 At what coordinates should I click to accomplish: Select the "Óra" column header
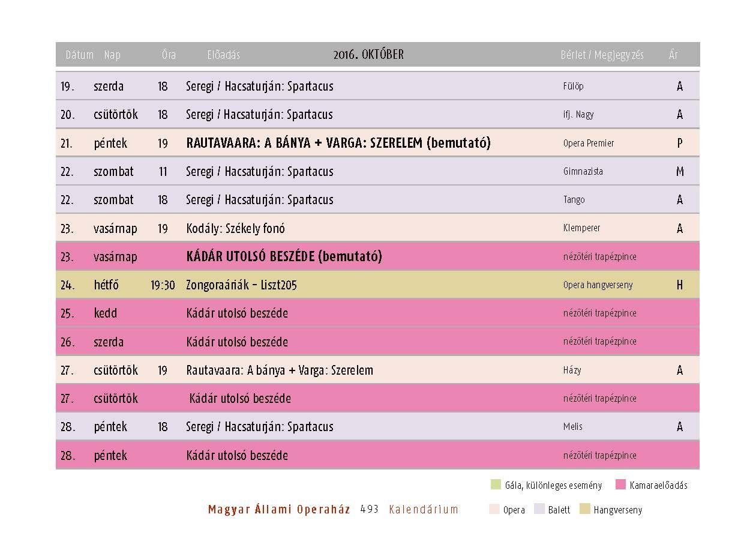coord(169,55)
